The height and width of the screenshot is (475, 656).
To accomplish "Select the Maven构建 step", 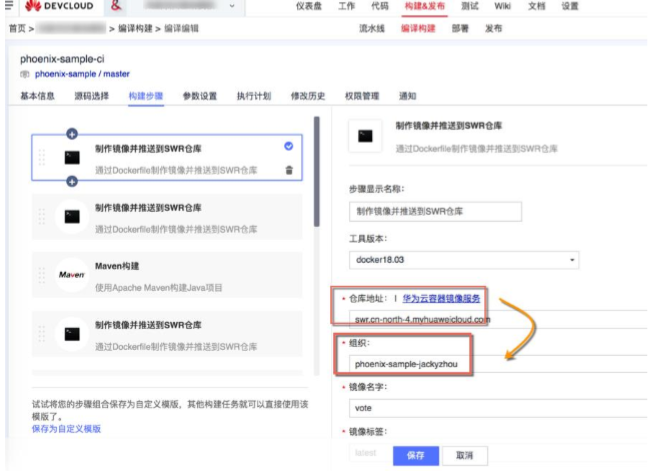I will pos(167,275).
